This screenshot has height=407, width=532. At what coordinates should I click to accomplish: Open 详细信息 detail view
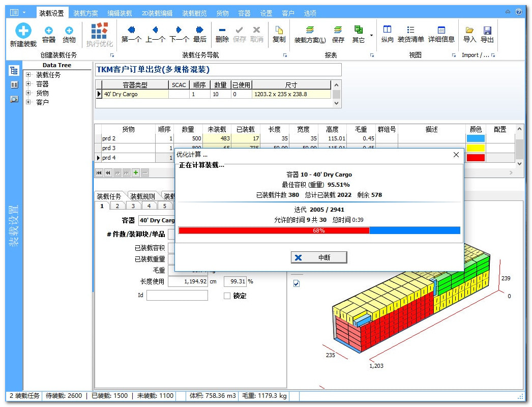point(441,31)
